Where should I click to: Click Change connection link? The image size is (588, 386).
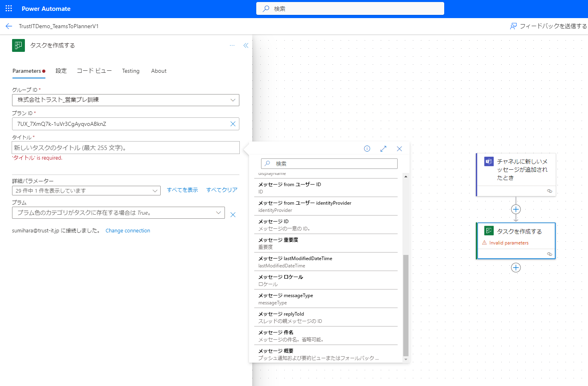128,230
